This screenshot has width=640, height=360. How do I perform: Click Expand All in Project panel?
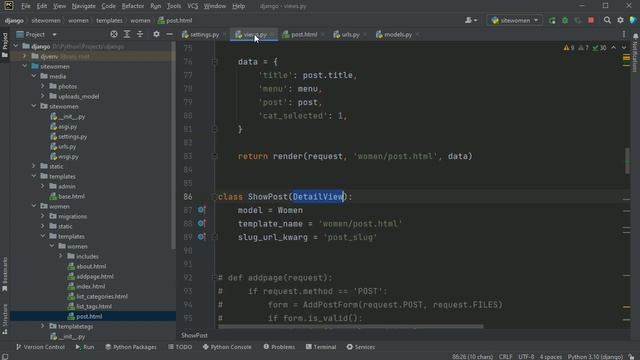(127, 35)
